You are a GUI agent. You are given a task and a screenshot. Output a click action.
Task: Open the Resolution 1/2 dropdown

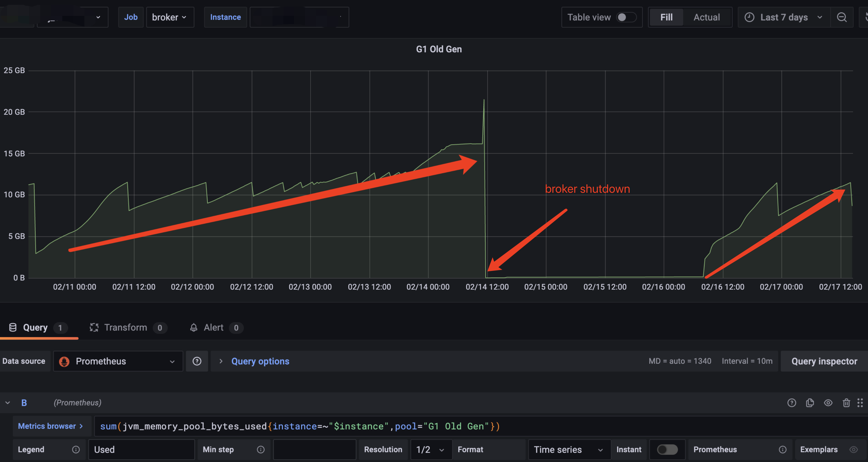pos(431,449)
